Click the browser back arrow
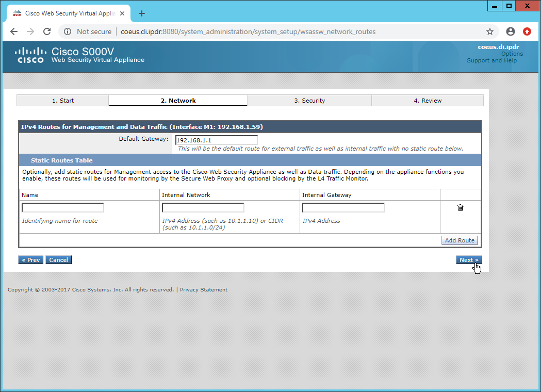Viewport: 541px width, 392px height. 14,32
